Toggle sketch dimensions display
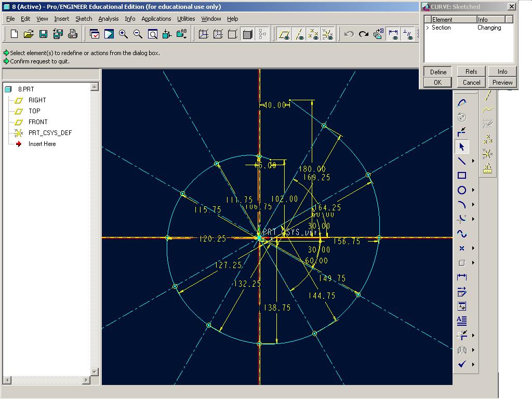The height and width of the screenshot is (399, 532). tap(393, 34)
